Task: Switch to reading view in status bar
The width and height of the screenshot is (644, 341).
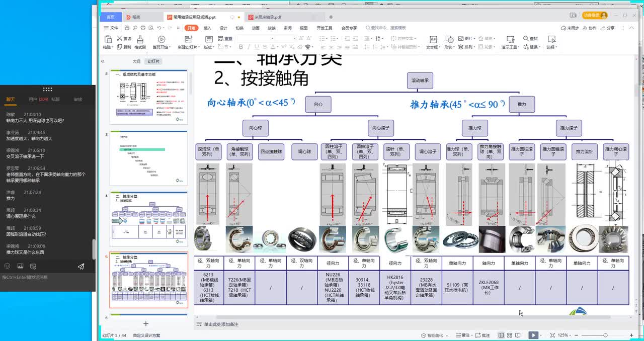Action: pos(518,335)
